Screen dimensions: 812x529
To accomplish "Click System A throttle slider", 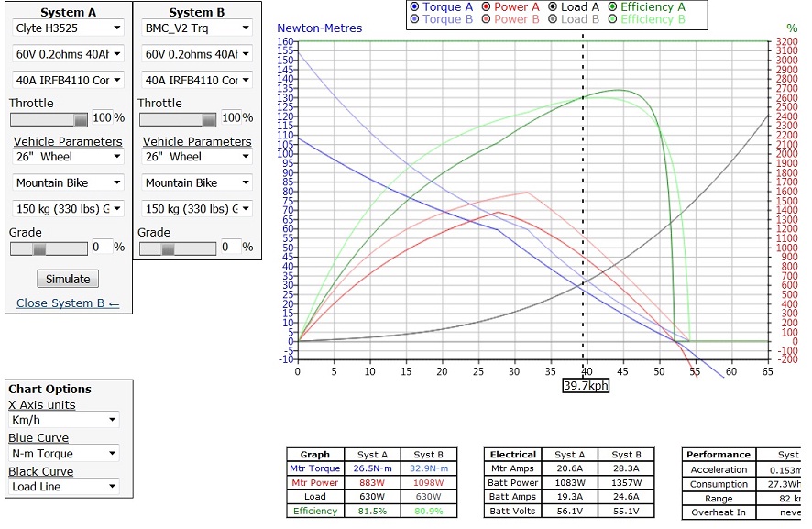I will [x=49, y=118].
